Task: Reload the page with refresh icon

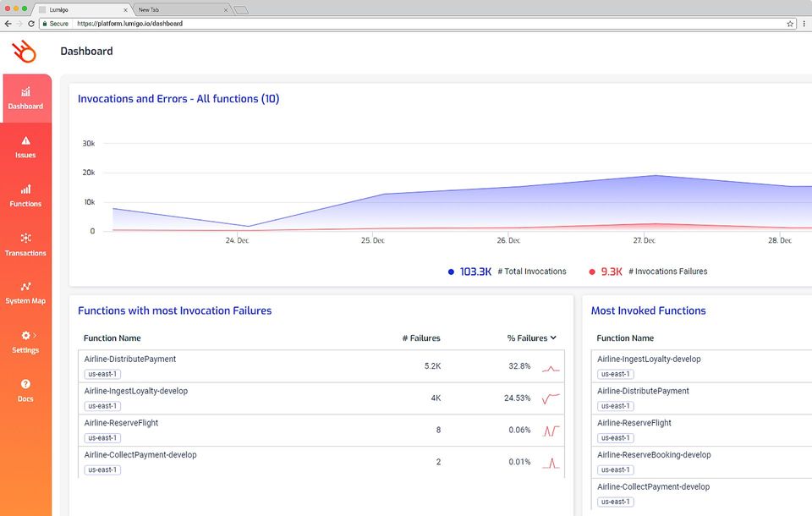Action: [31, 24]
